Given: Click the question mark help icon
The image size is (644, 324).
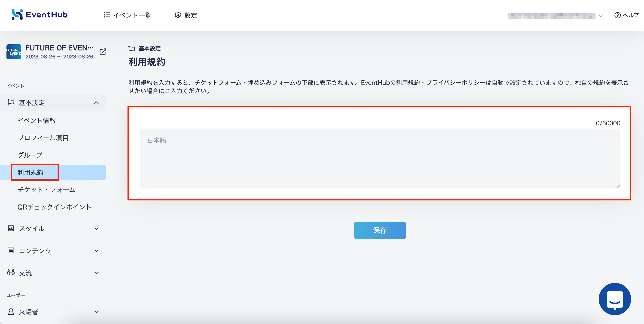Looking at the screenshot, I should click(x=617, y=15).
